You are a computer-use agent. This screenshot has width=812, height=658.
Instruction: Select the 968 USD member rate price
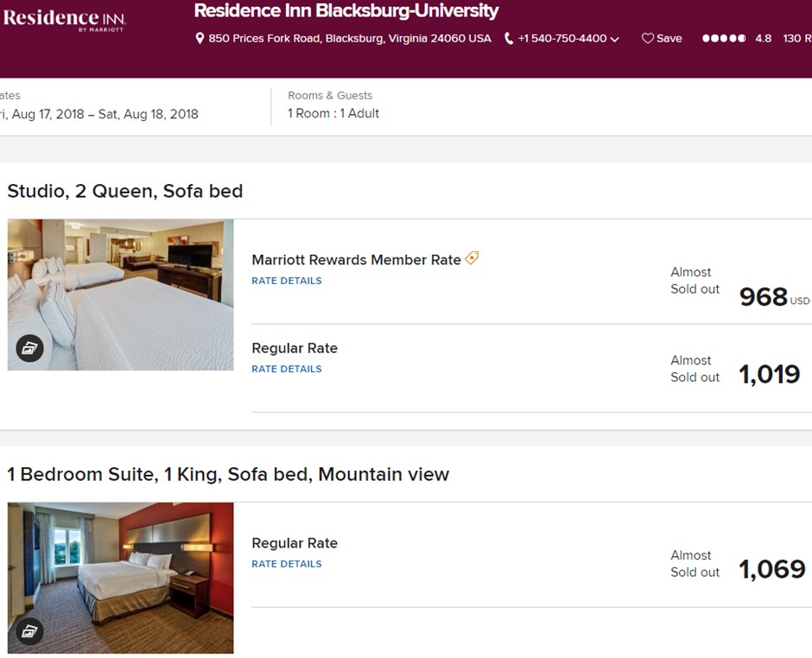(764, 297)
